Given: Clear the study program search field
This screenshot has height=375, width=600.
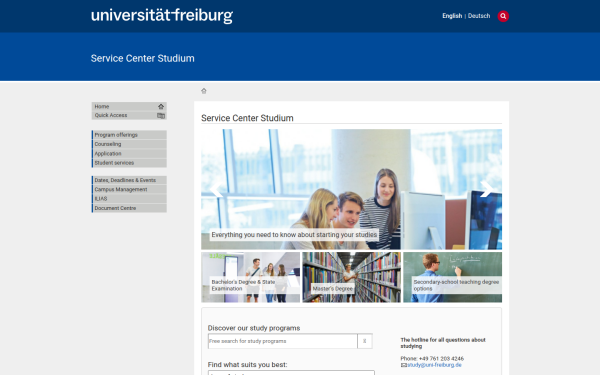Looking at the screenshot, I should (365, 341).
